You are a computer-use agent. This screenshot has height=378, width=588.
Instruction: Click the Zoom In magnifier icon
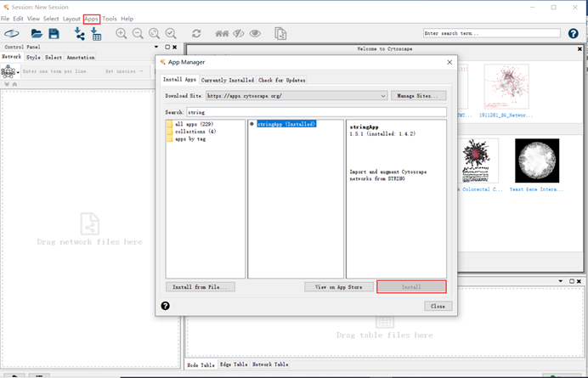pos(122,33)
